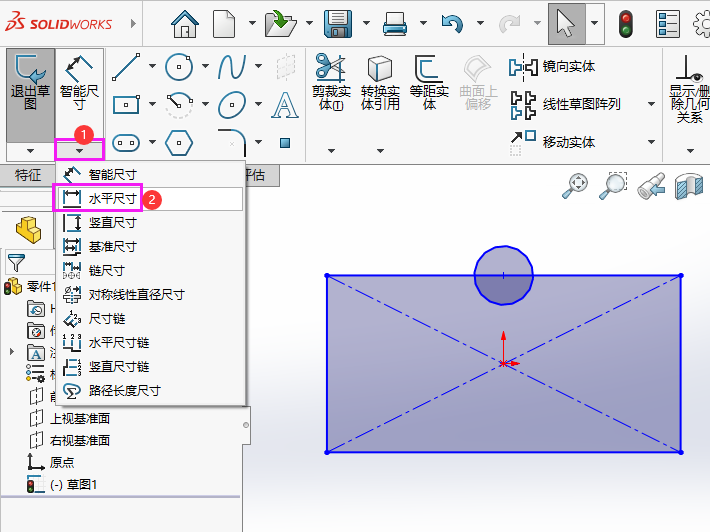Viewport: 710px width, 532px height.
Task: Expand the Slot tool dropdown arrow
Action: coord(153,142)
